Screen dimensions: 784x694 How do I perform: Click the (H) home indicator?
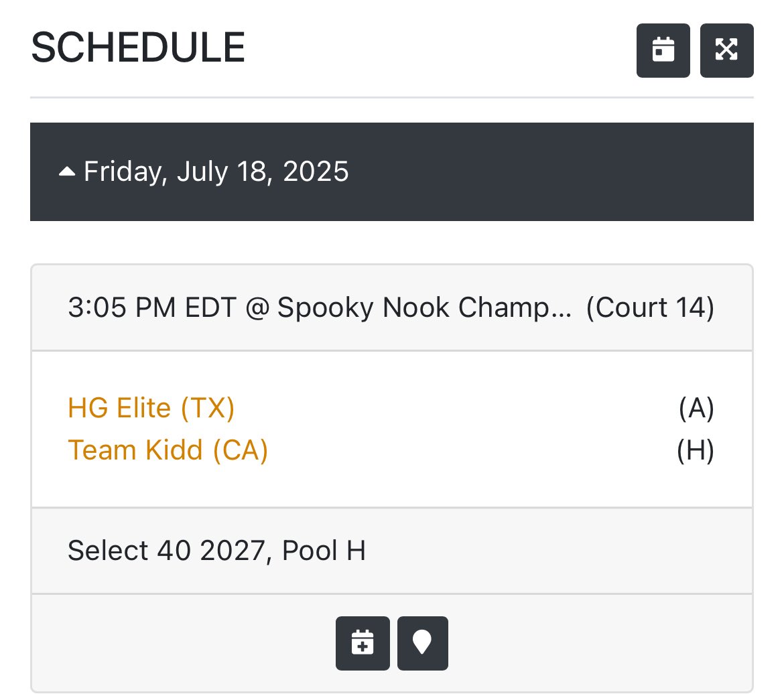click(x=696, y=450)
